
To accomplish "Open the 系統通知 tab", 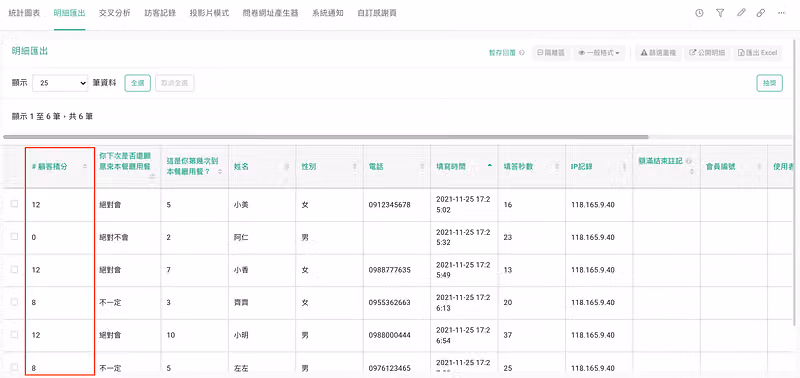I will 328,13.
